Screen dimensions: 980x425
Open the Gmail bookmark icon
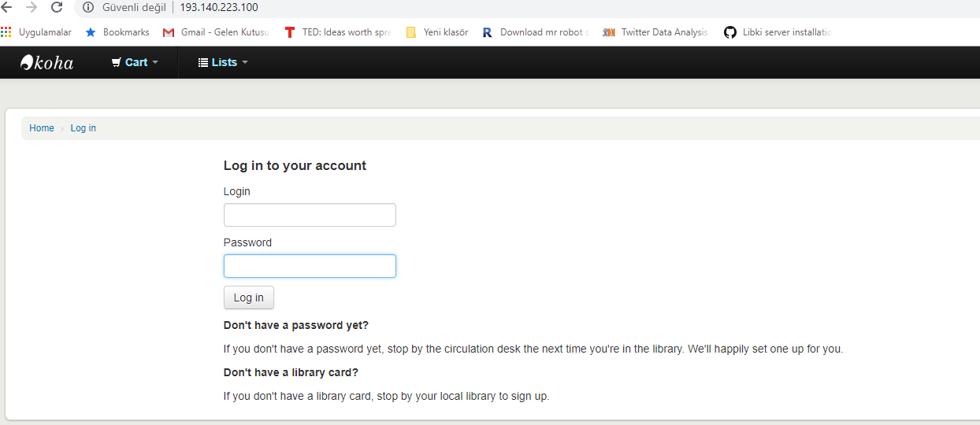click(169, 32)
